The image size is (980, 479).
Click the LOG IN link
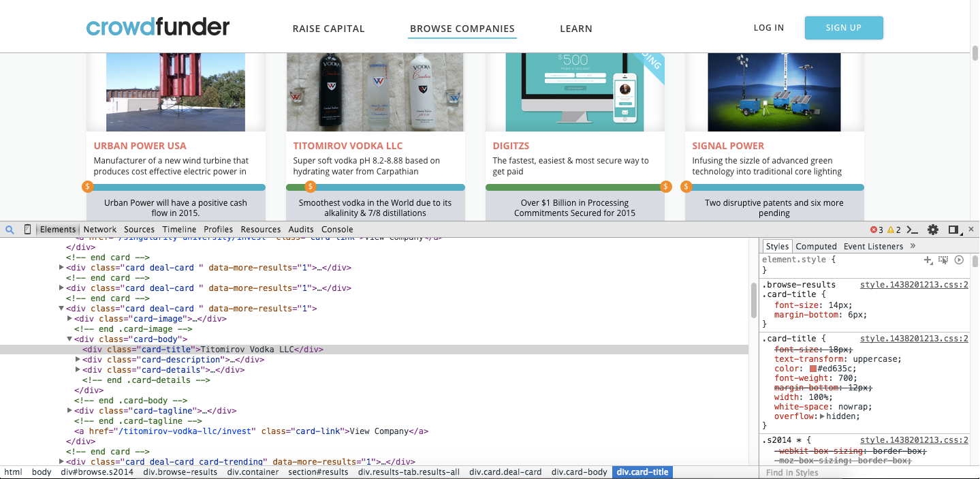769,28
